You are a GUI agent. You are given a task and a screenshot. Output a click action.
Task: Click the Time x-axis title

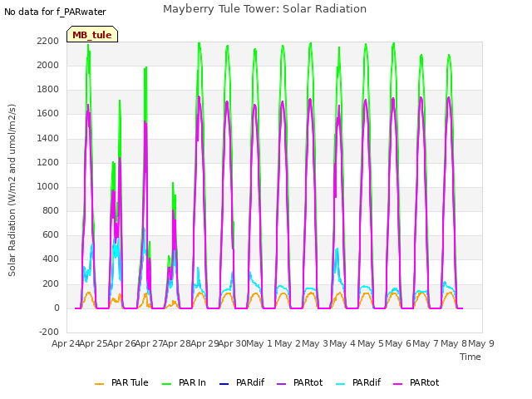pos(470,357)
